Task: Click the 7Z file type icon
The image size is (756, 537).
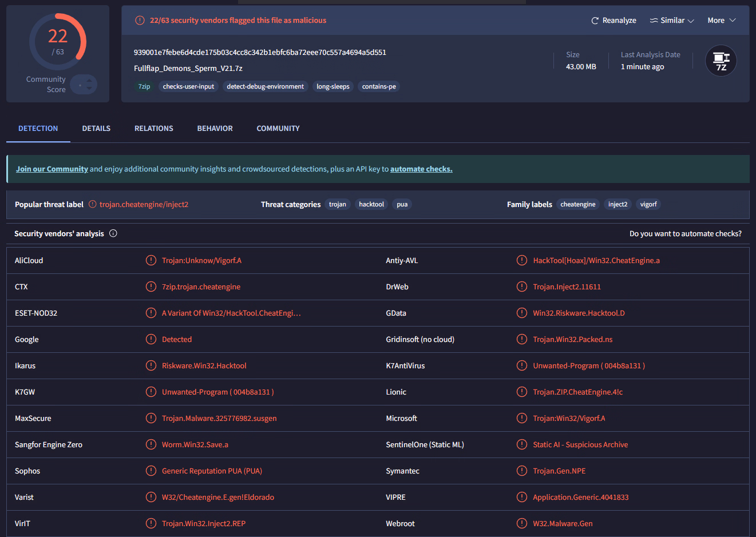Action: 721,61
